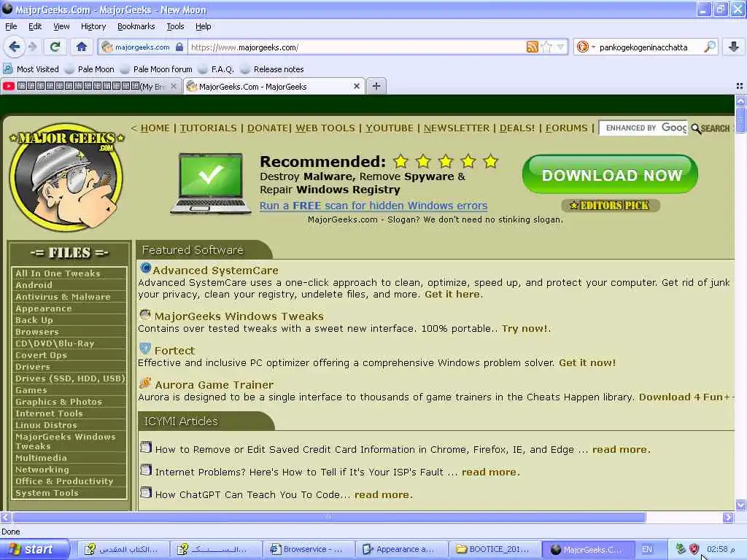This screenshot has width=747, height=560.
Task: Click the article icon beside ChatGPT article
Action: click(x=146, y=492)
